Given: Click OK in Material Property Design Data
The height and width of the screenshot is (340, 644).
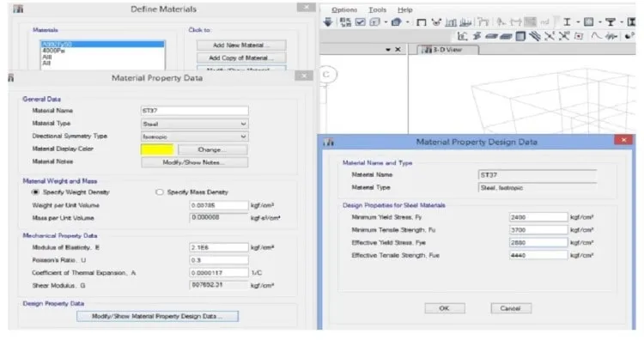Looking at the screenshot, I should [x=445, y=308].
